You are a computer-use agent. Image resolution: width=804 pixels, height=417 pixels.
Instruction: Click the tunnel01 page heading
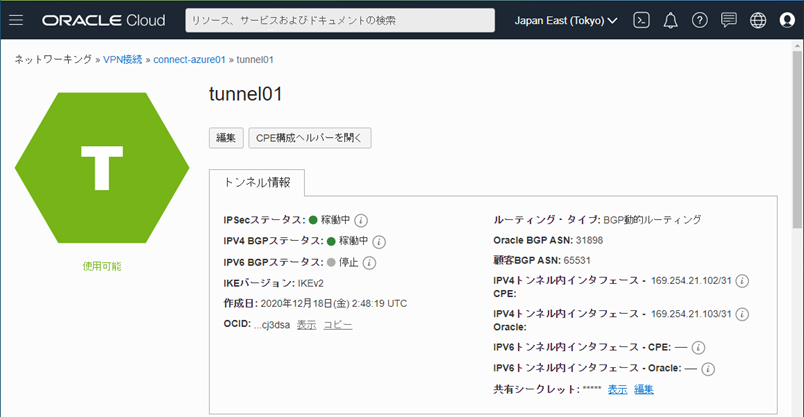(x=246, y=94)
